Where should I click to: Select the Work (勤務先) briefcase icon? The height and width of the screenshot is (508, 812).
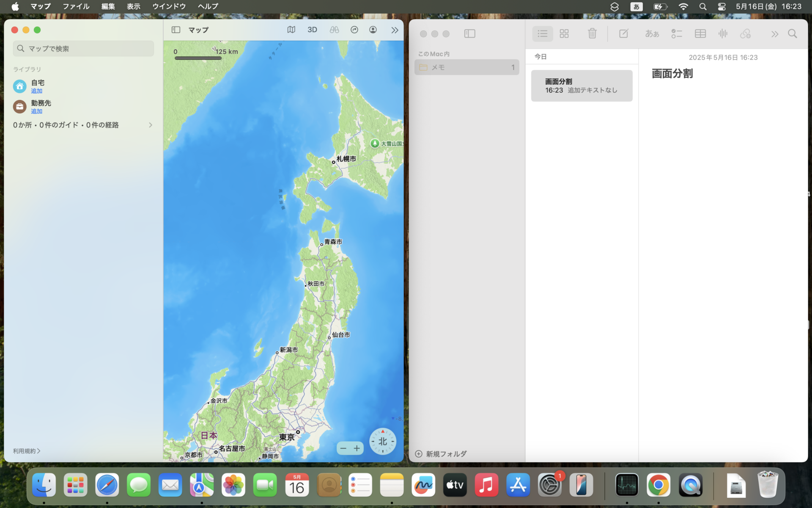(19, 107)
